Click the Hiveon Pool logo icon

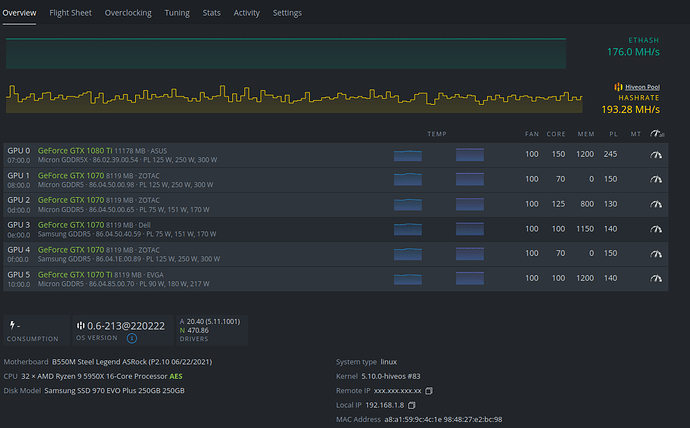(x=618, y=87)
